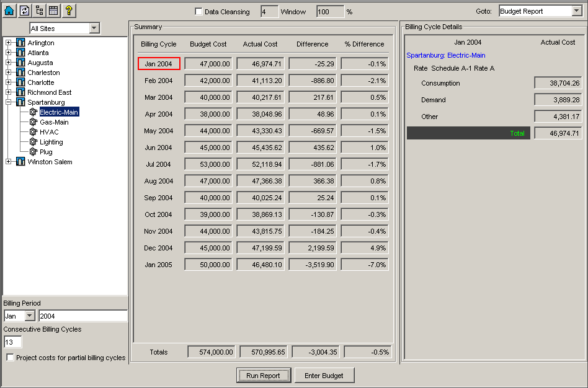
Task: Open the Billing Period month dropdown
Action: [x=30, y=316]
